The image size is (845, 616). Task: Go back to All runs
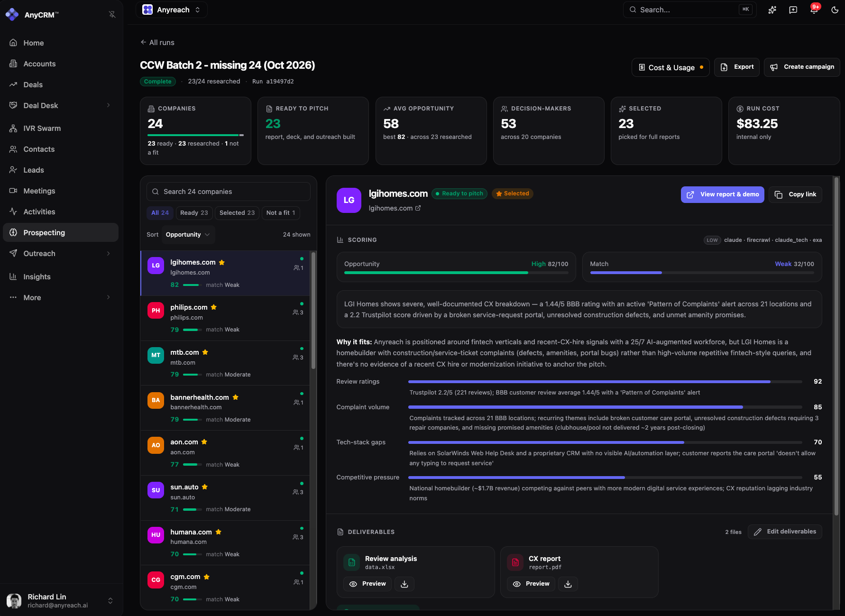[x=157, y=43]
